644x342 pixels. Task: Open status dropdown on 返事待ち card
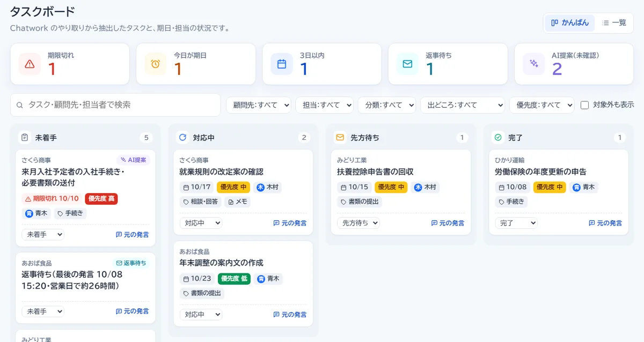coord(43,311)
